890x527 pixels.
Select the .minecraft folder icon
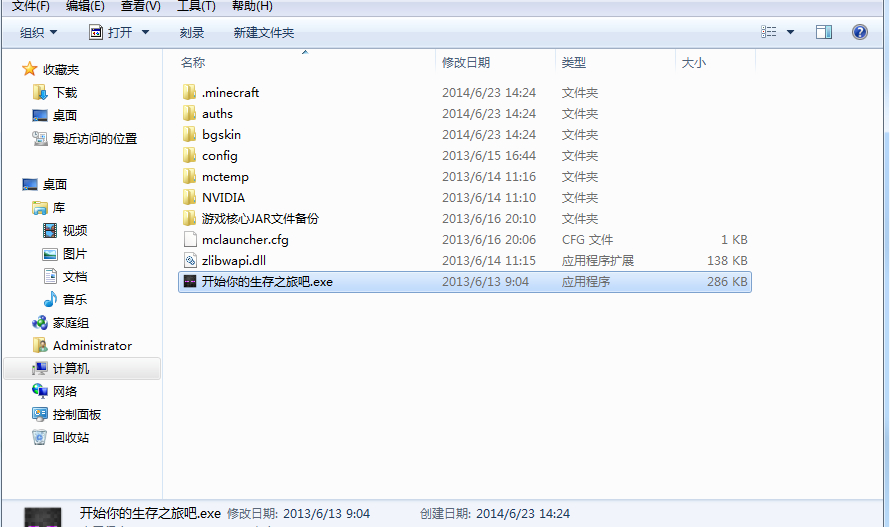[x=190, y=93]
